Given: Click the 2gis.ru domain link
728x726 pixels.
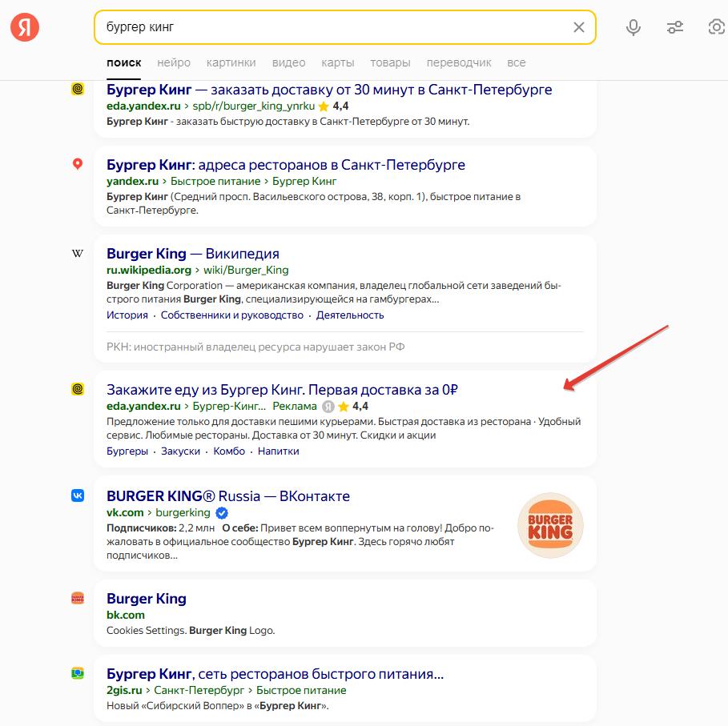Looking at the screenshot, I should (x=124, y=690).
